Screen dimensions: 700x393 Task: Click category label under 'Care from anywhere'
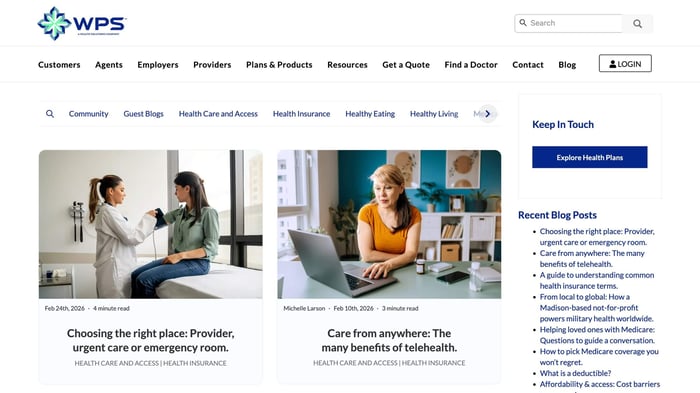click(x=389, y=363)
